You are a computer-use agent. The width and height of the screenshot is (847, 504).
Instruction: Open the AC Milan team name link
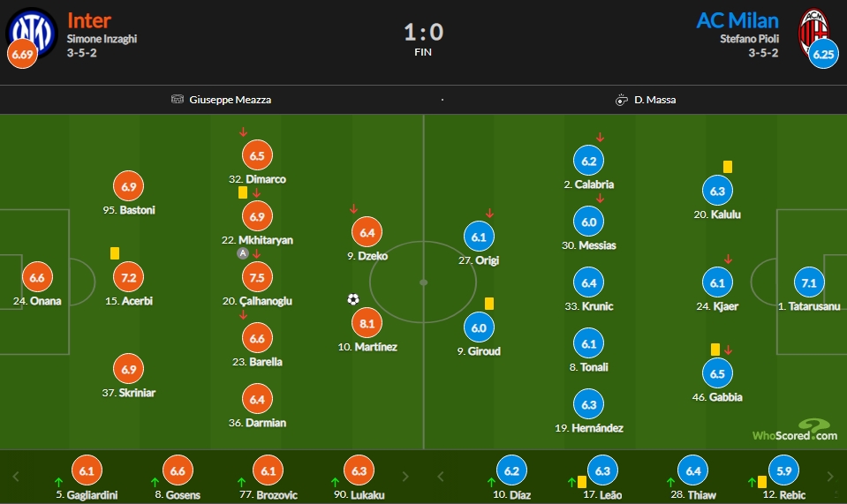coord(737,20)
